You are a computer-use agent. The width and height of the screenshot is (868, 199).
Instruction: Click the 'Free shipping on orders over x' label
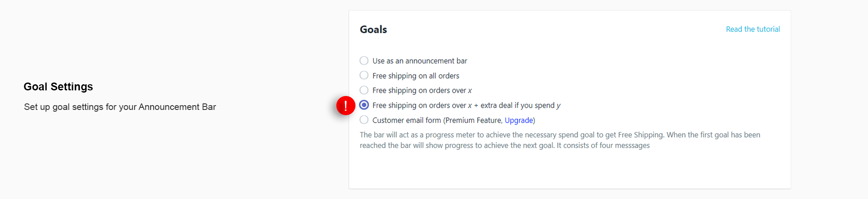[x=422, y=90]
